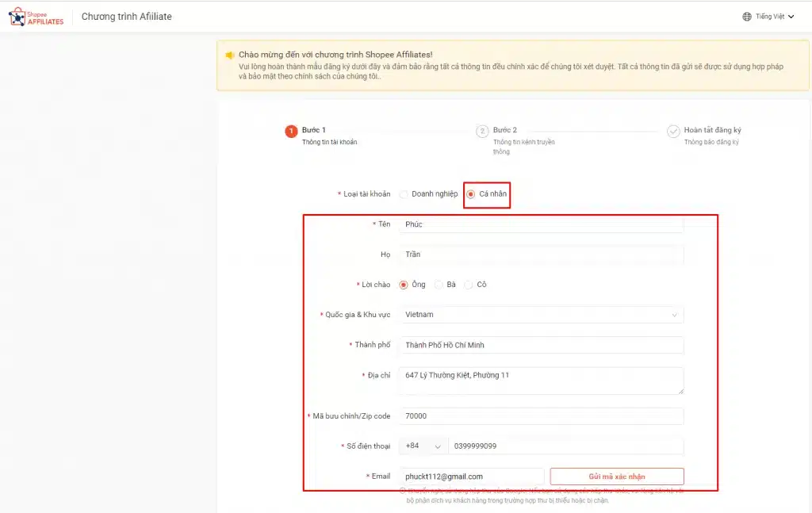812x513 pixels.
Task: Expand the Quốc gia & Khu vực dropdown
Action: [x=540, y=315]
